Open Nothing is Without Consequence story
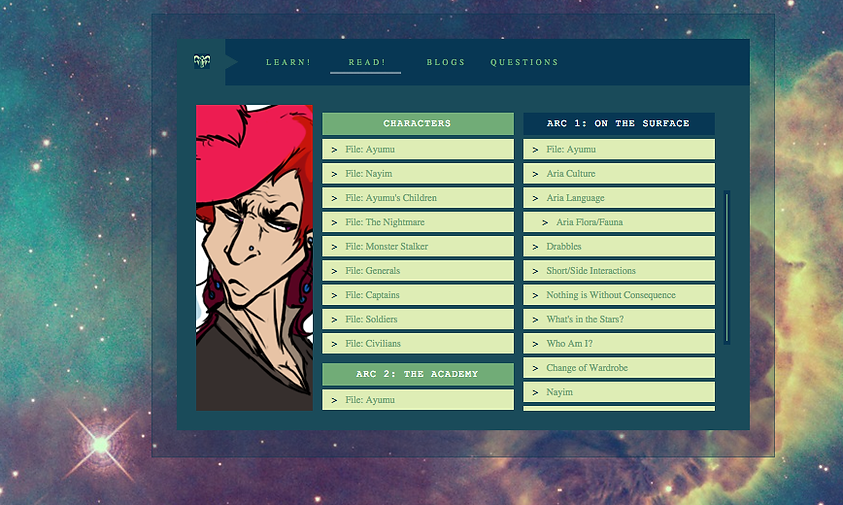Viewport: 843px width, 505px height. click(x=619, y=295)
